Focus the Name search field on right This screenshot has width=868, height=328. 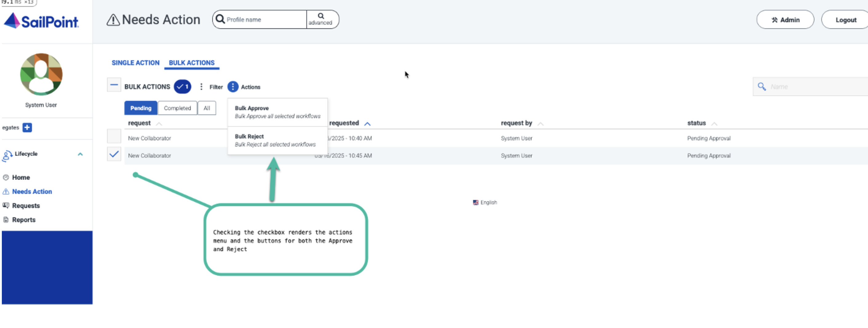click(x=810, y=87)
